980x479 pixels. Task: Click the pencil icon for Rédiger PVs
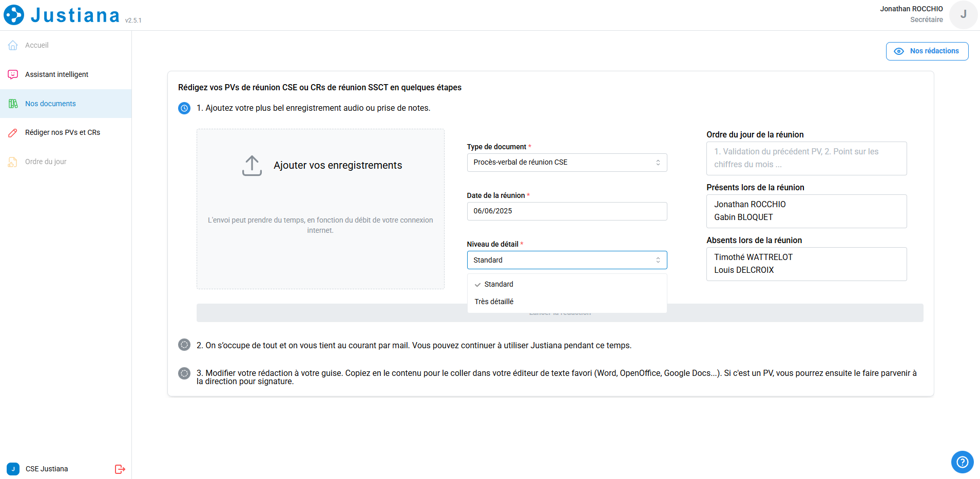pos(13,133)
